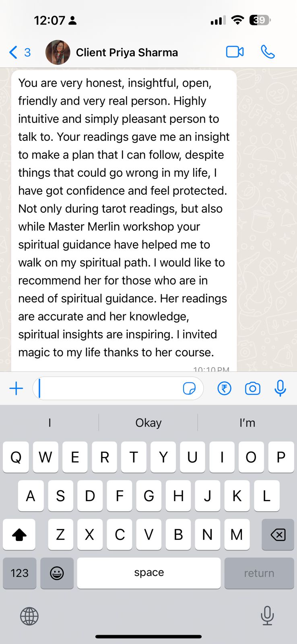Tap the space bar key
297x644 pixels.
(x=149, y=573)
